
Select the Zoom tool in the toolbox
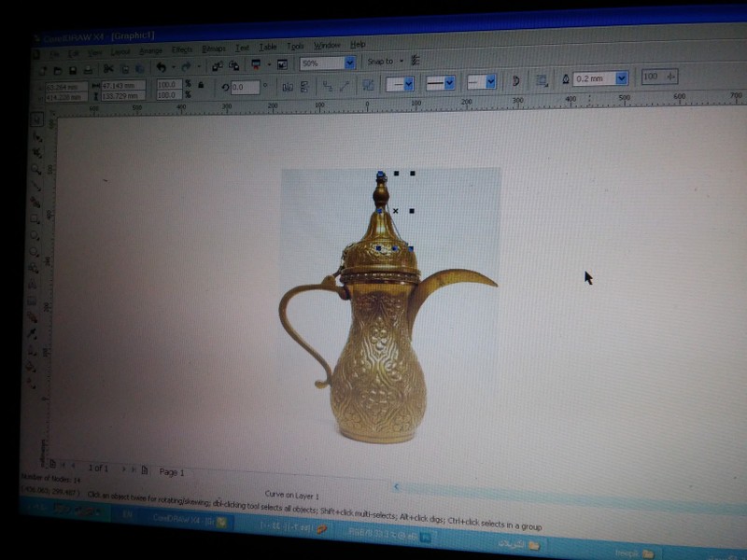pyautogui.click(x=35, y=170)
